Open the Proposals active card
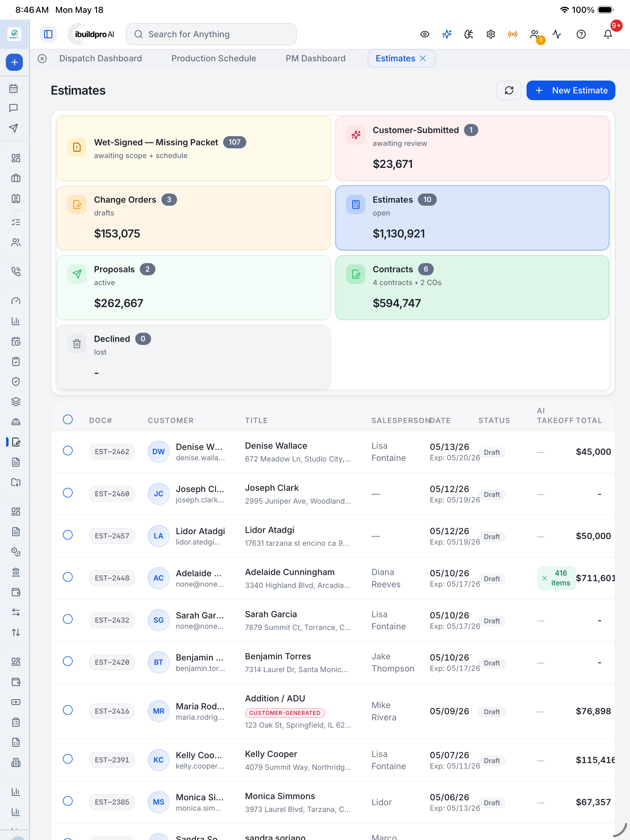Image resolution: width=630 pixels, height=840 pixels. (194, 288)
